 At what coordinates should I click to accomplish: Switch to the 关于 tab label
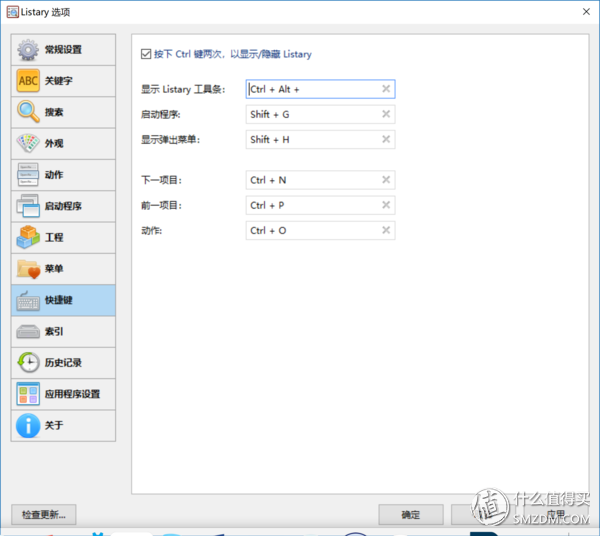(x=54, y=425)
